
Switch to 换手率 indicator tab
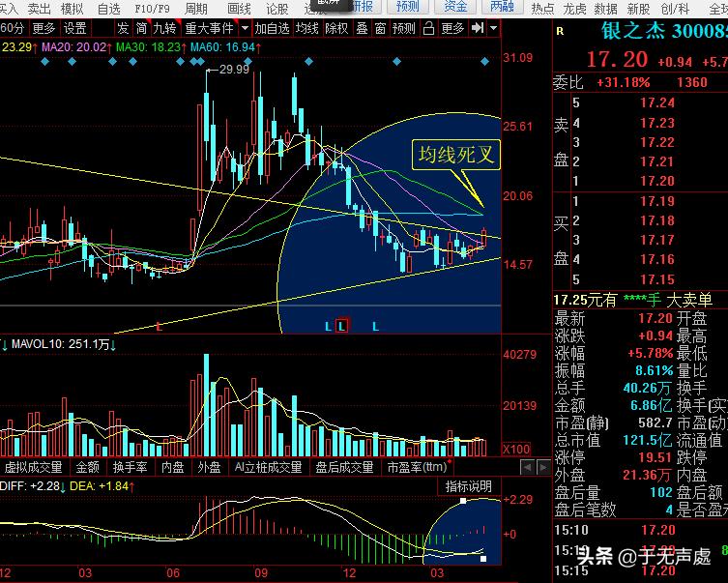pyautogui.click(x=130, y=467)
